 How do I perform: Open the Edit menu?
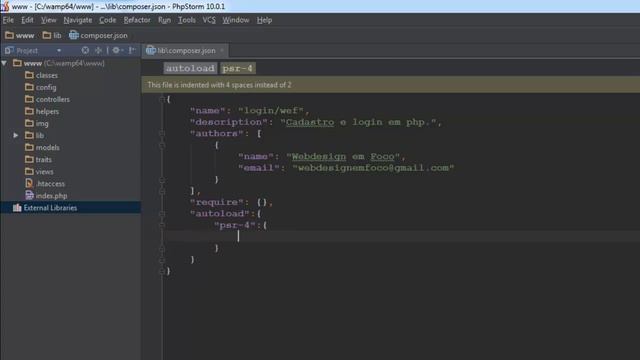point(27,20)
